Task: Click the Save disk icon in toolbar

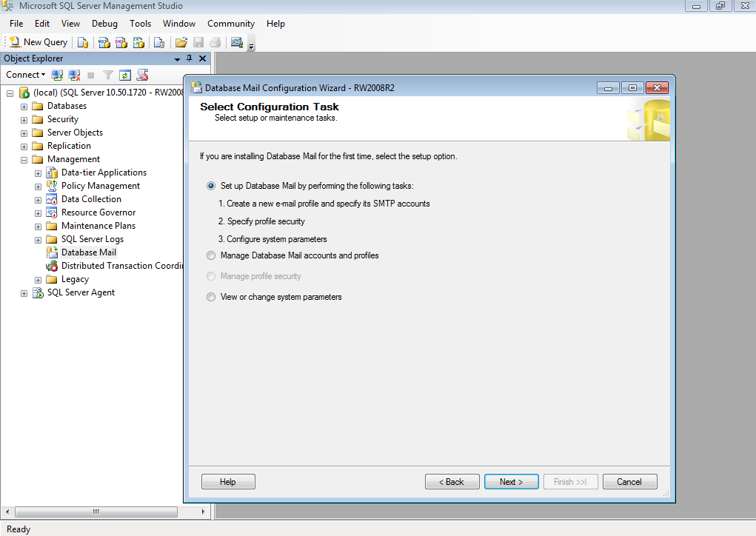Action: click(198, 42)
